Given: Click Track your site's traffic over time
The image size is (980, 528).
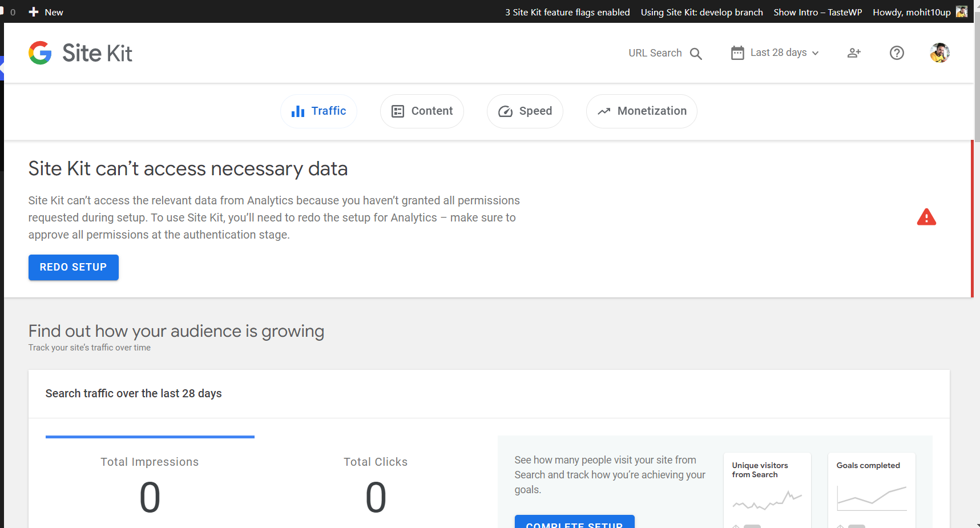Looking at the screenshot, I should [90, 348].
